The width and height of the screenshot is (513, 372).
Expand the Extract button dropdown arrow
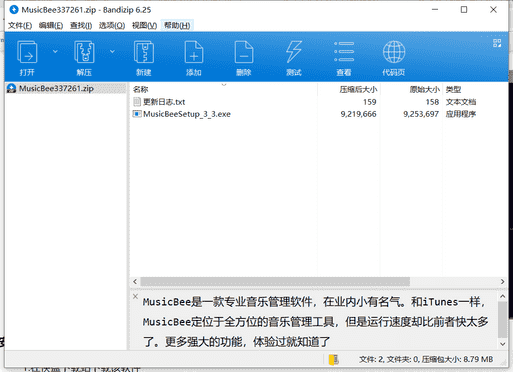tap(112, 51)
